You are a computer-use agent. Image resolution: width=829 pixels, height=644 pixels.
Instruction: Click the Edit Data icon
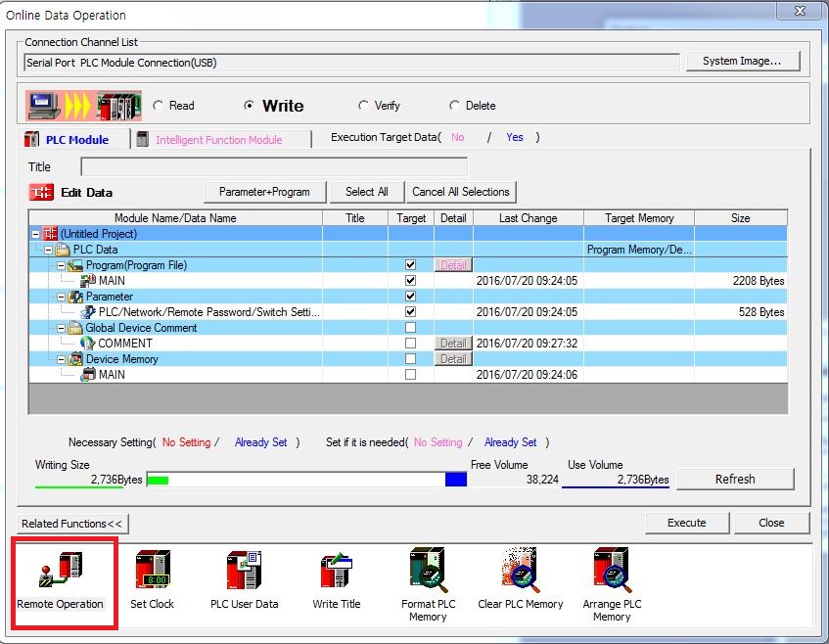[41, 192]
